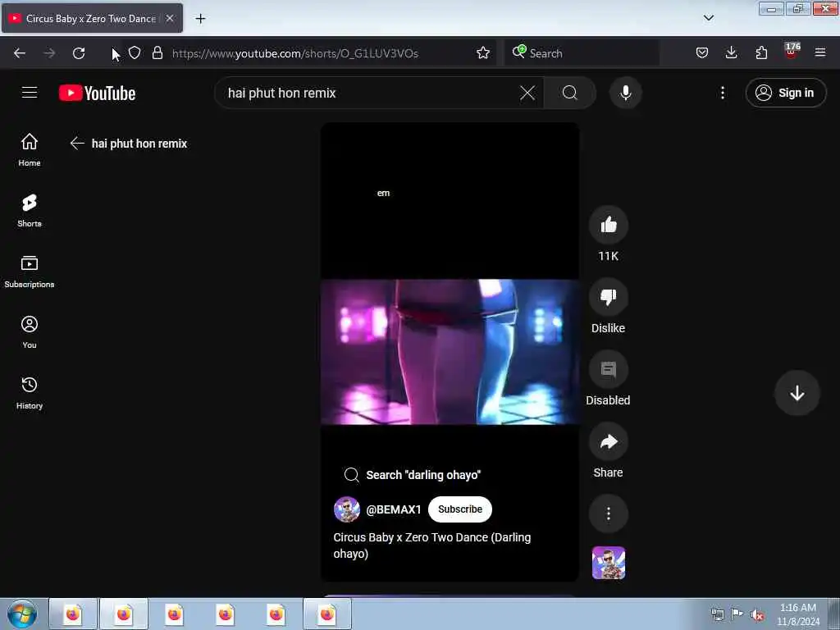Open YouTube Home from the sidebar
Image resolution: width=840 pixels, height=630 pixels.
coord(30,149)
